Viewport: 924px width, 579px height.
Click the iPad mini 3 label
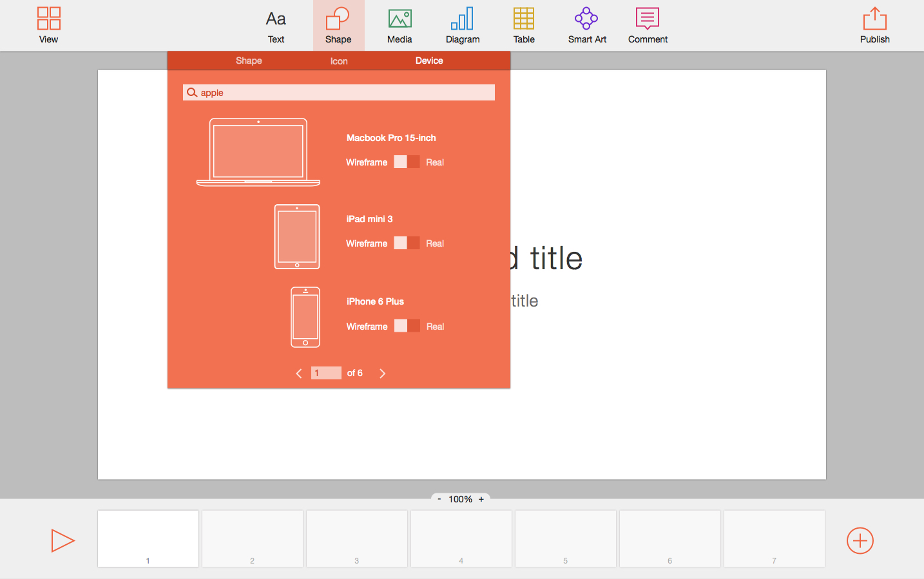[369, 219]
